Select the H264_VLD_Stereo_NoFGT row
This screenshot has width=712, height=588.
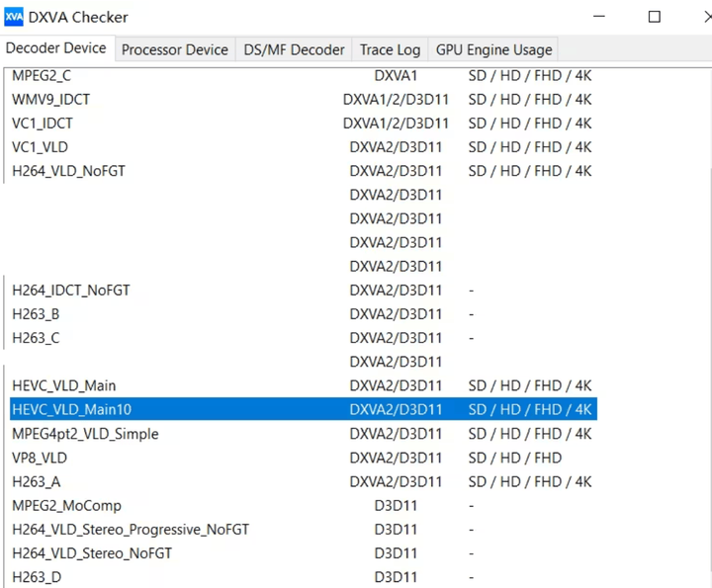pos(304,553)
